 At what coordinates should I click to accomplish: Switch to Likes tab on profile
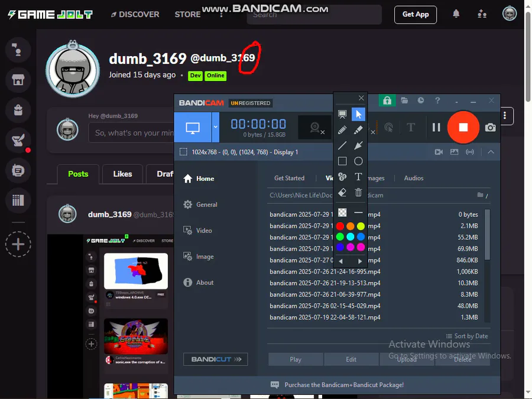122,174
